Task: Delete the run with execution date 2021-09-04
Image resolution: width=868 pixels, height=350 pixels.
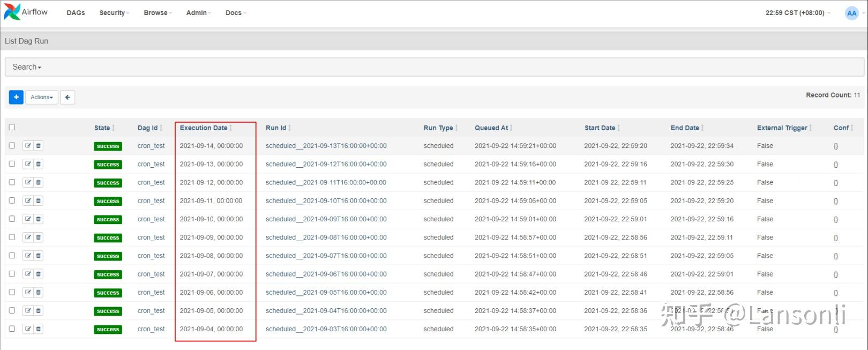Action: coord(39,329)
